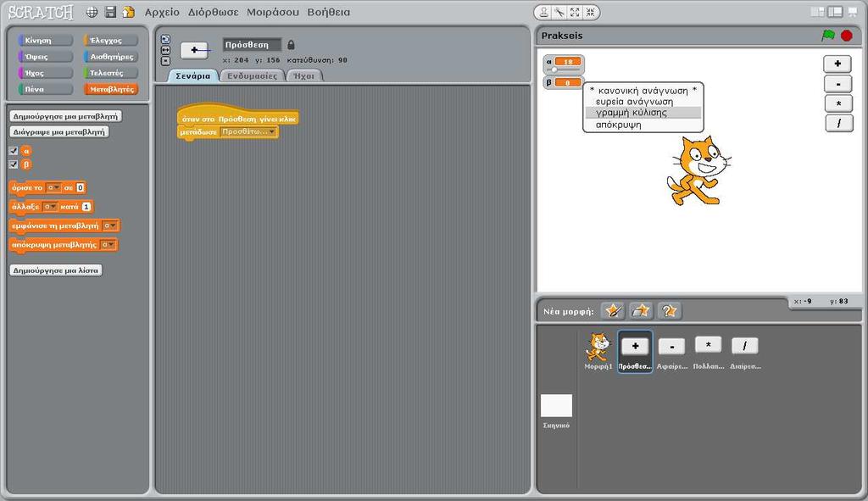This screenshot has height=501, width=868.
Task: Choose ευρεία ανάγνωση from context menu
Action: (643, 102)
